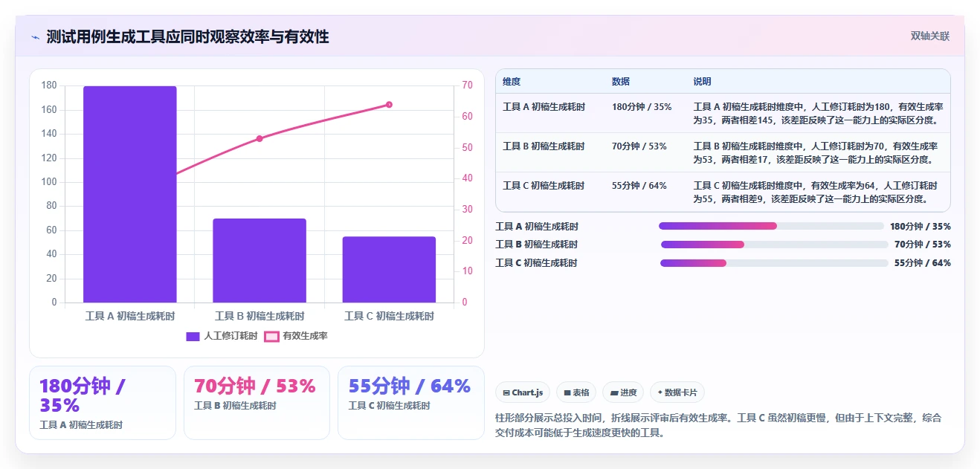This screenshot has height=469, width=980.
Task: Click the purple bar for 工具 B
Action: pos(259,260)
